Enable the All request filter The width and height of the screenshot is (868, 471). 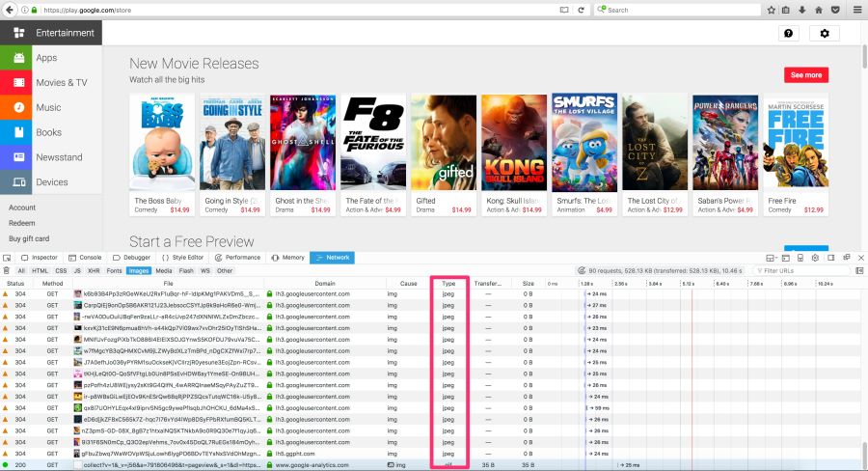[x=21, y=271]
